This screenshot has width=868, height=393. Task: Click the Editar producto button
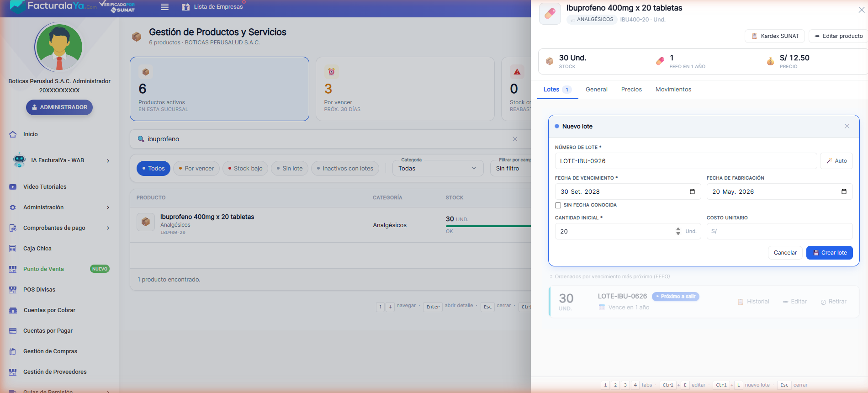point(838,36)
